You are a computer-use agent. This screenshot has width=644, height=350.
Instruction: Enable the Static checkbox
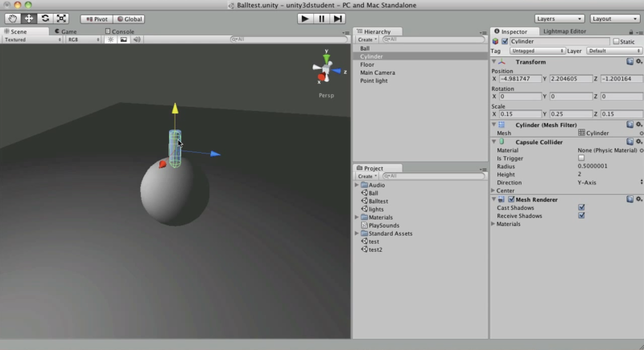[x=616, y=42]
